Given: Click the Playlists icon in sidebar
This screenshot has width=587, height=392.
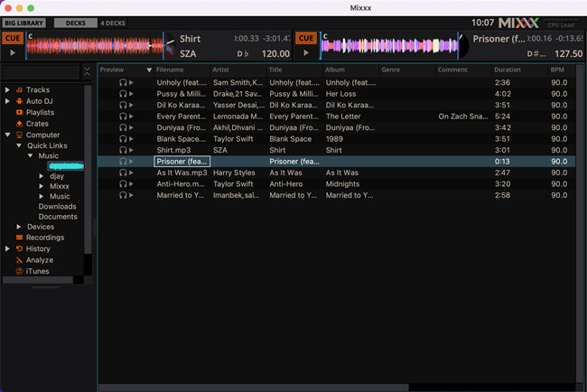Looking at the screenshot, I should pyautogui.click(x=20, y=112).
